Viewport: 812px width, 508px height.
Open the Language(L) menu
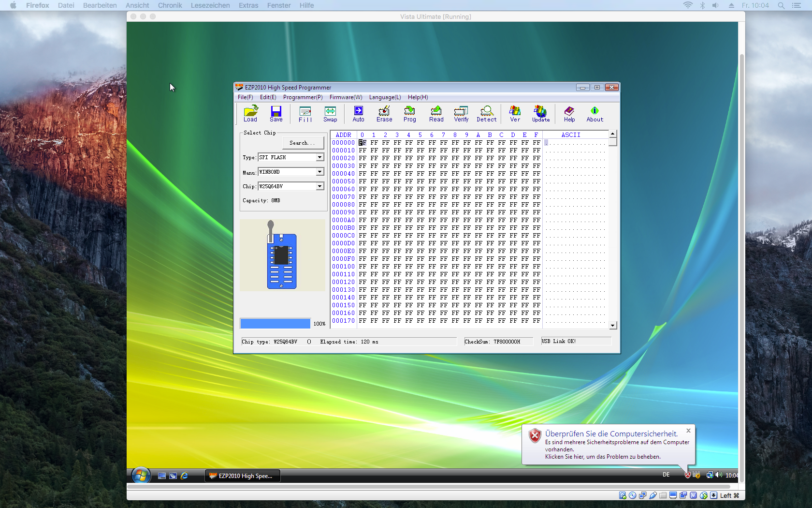click(x=385, y=97)
